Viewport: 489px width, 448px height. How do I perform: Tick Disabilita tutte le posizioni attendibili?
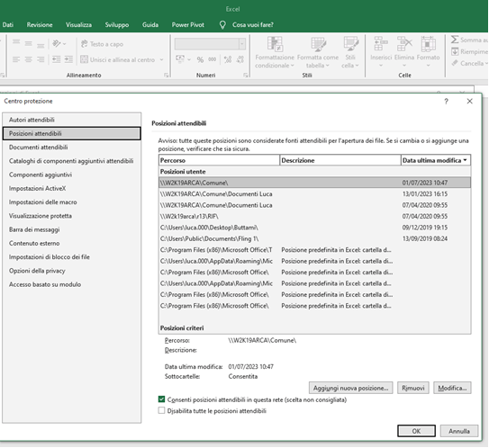point(161,410)
